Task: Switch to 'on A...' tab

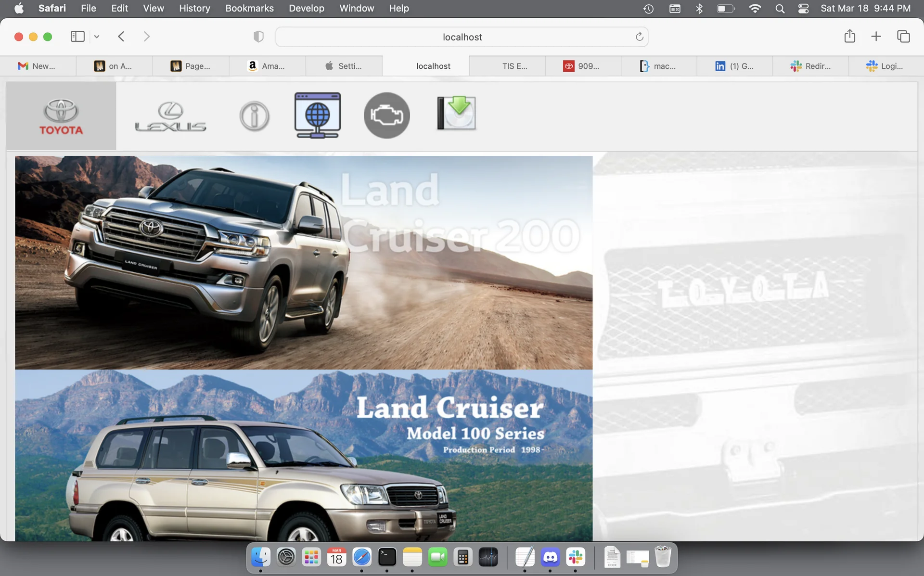Action: (114, 66)
